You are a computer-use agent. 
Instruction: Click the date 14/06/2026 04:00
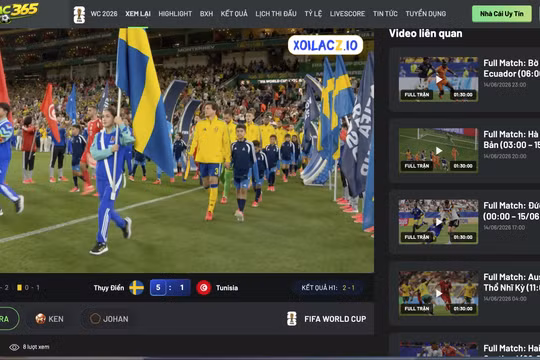coord(505,299)
